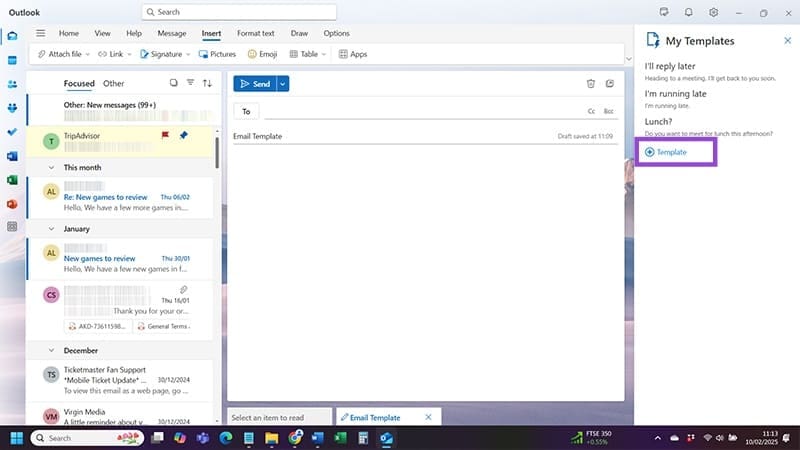Image resolution: width=800 pixels, height=450 pixels.
Task: Pop out the draft into new window
Action: pyautogui.click(x=610, y=84)
